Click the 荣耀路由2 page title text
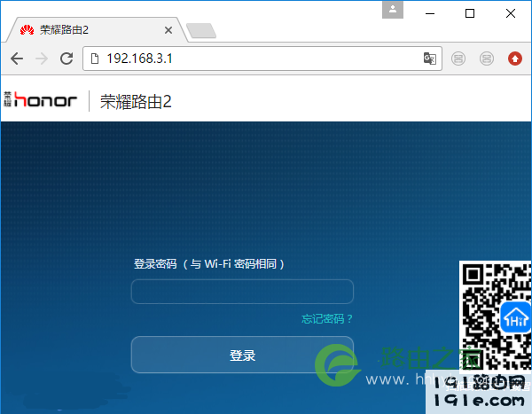Screen dimensions: 532x414 [x=136, y=101]
